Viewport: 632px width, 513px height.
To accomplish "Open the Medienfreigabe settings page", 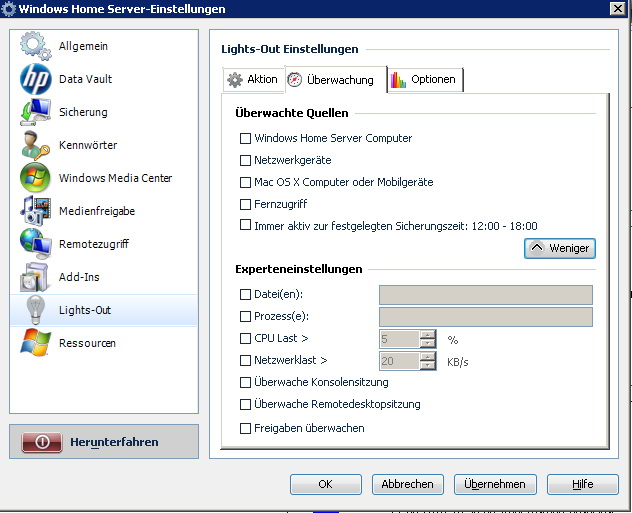I will point(104,211).
